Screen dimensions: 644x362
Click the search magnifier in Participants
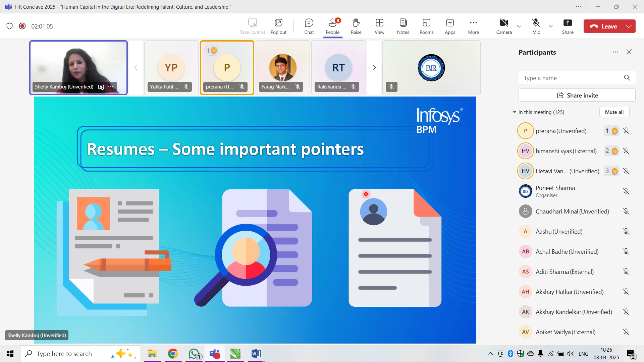click(627, 78)
